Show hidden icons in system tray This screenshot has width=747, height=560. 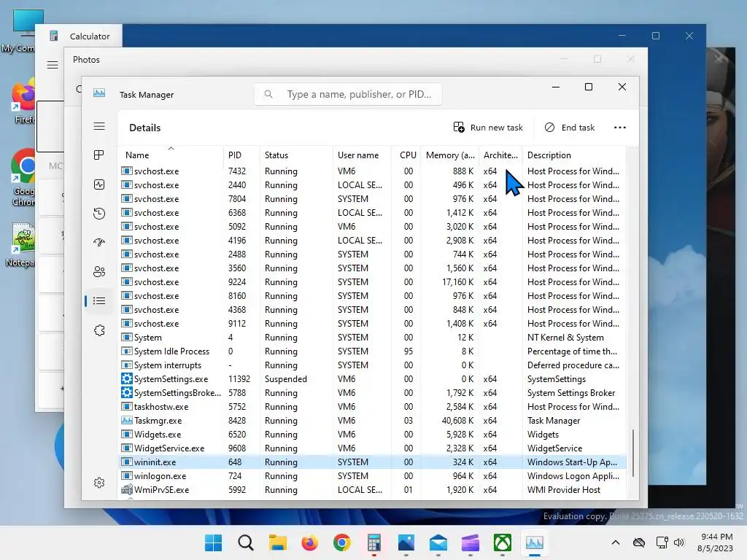[616, 542]
